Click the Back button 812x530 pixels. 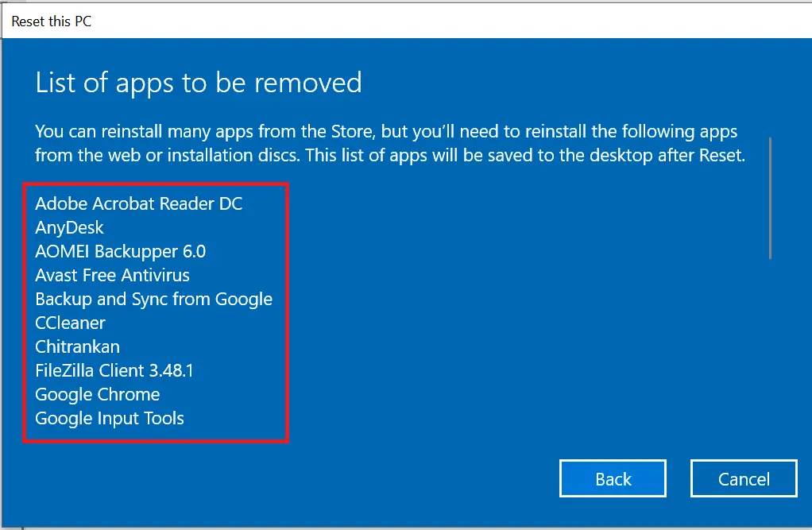pos(613,478)
